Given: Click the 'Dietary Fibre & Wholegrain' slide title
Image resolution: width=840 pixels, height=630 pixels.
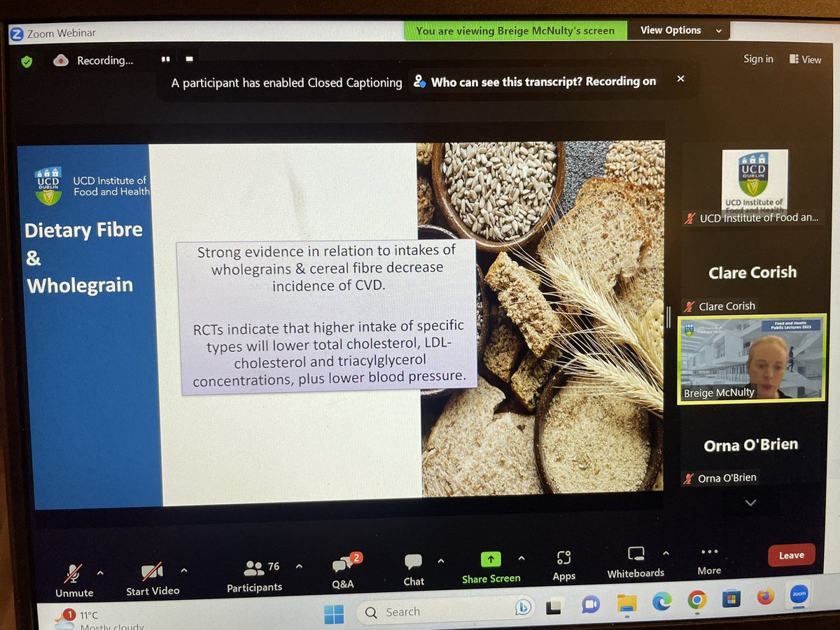Looking at the screenshot, I should pos(83,258).
